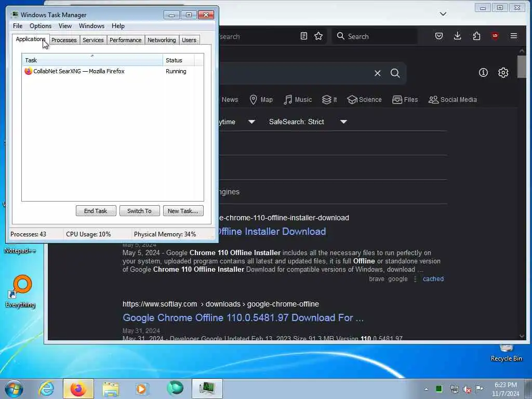Select the News search category
The height and width of the screenshot is (399, 532).
coord(230,99)
